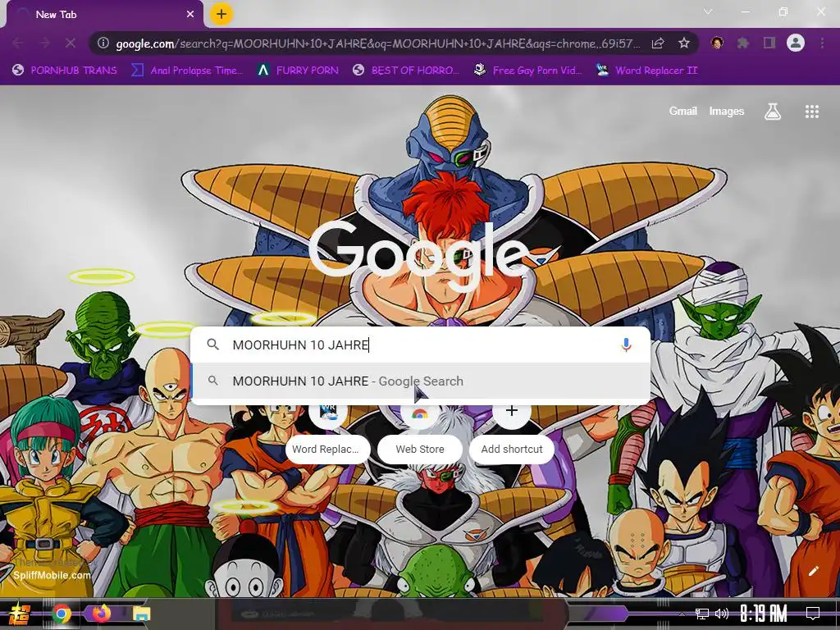
Task: Stop loading the page
Action: [x=71, y=43]
